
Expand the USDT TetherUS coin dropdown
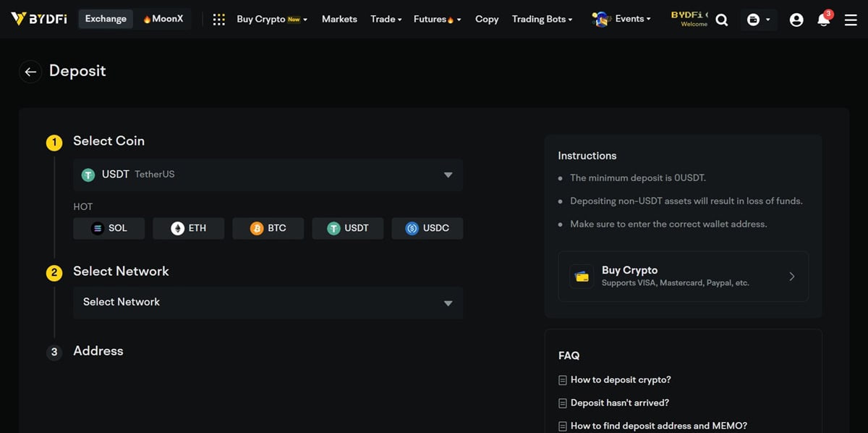click(268, 175)
